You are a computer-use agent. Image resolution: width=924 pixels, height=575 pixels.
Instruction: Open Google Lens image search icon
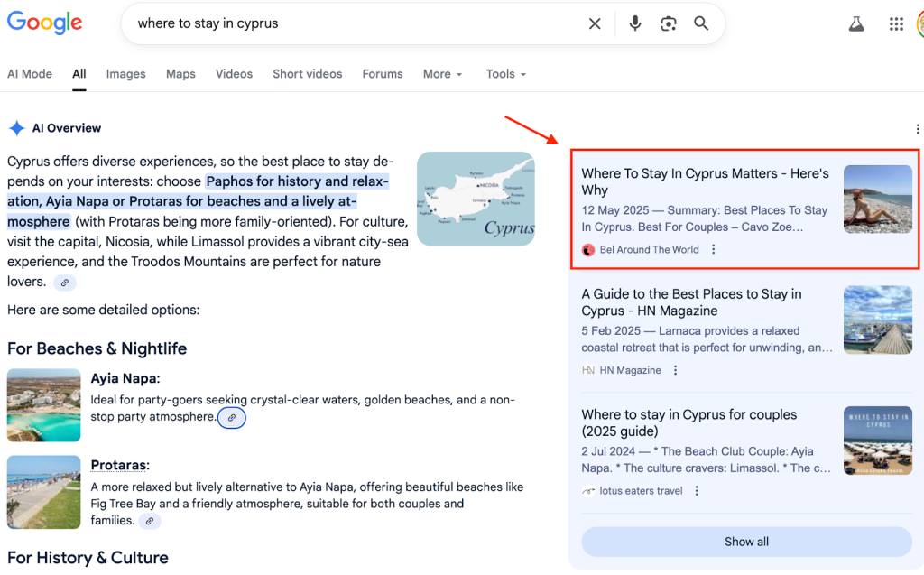click(669, 24)
